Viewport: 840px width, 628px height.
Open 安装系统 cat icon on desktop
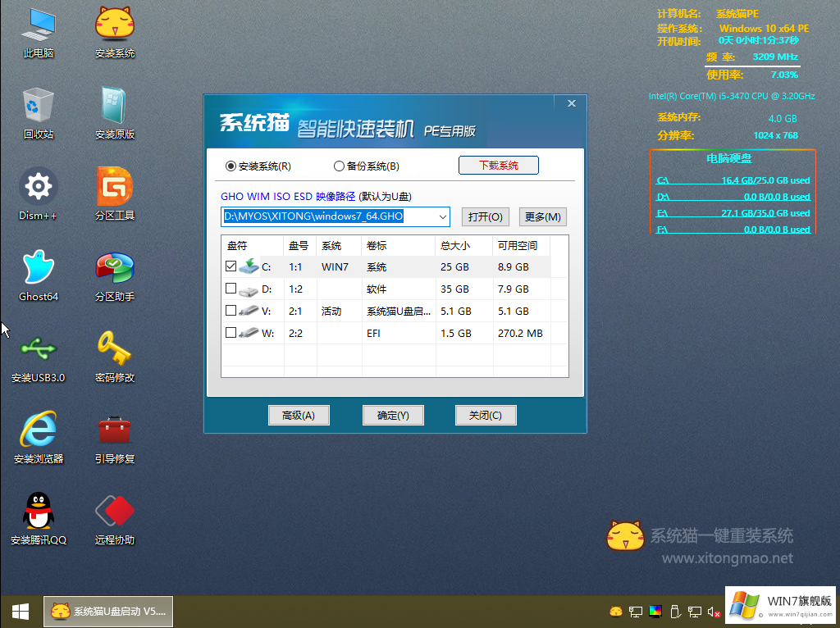pyautogui.click(x=114, y=32)
